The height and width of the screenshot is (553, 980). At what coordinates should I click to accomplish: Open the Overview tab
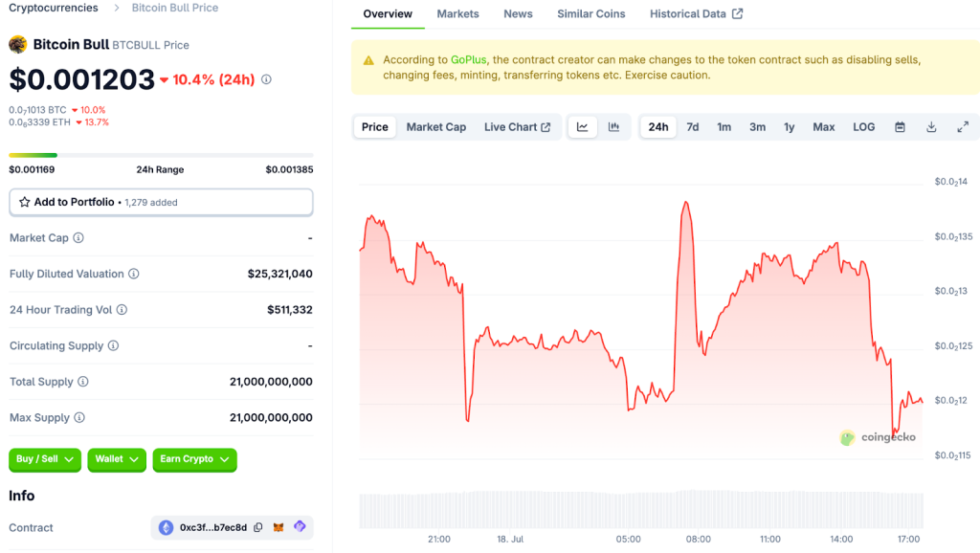click(388, 13)
